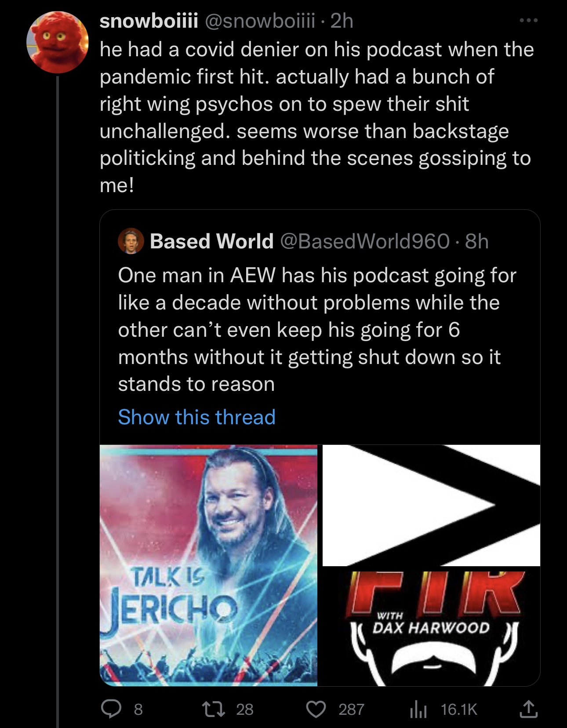Open the Based World display name
This screenshot has height=728, width=567.
pyautogui.click(x=211, y=241)
